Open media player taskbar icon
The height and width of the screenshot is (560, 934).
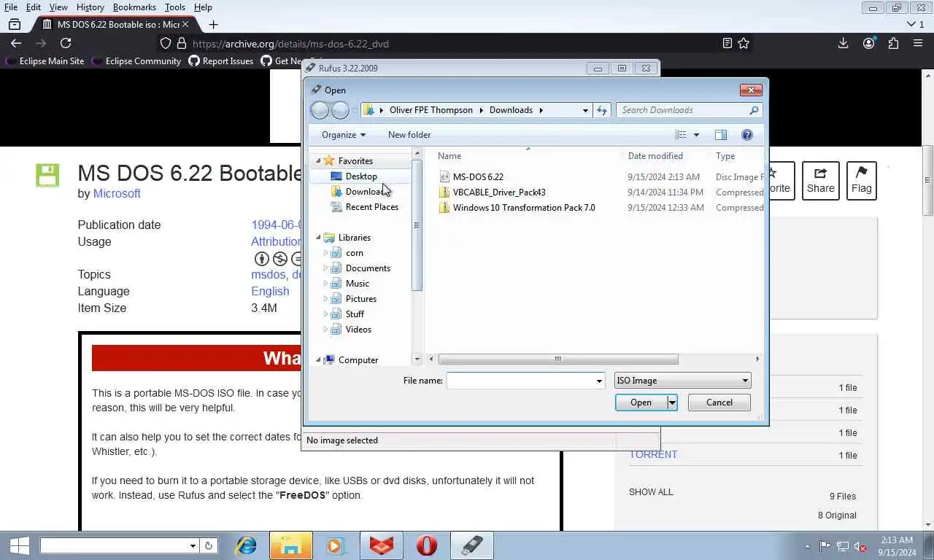335,545
